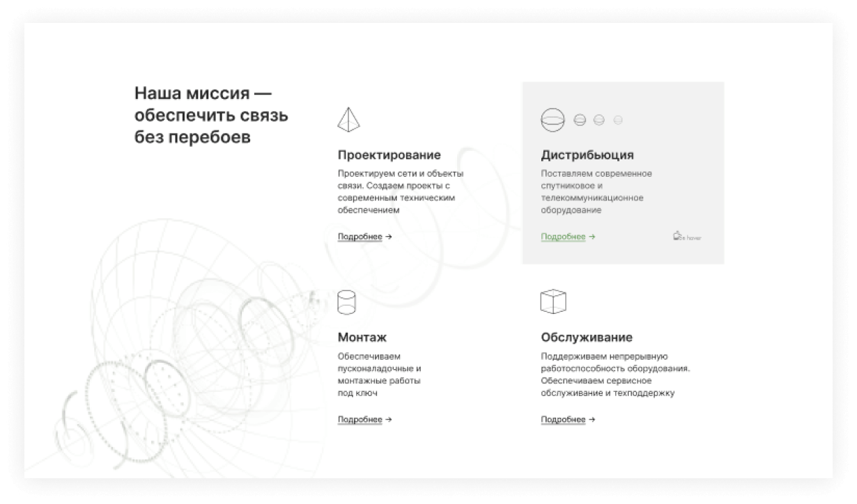Viewport: 857px width, 504px height.
Task: Click the cylinder icon above Монтаж
Action: 346,303
